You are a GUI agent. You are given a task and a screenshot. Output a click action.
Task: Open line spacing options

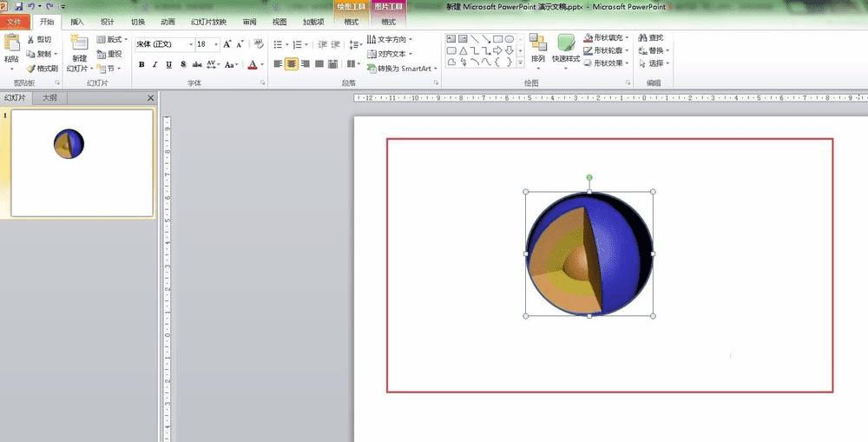point(355,44)
